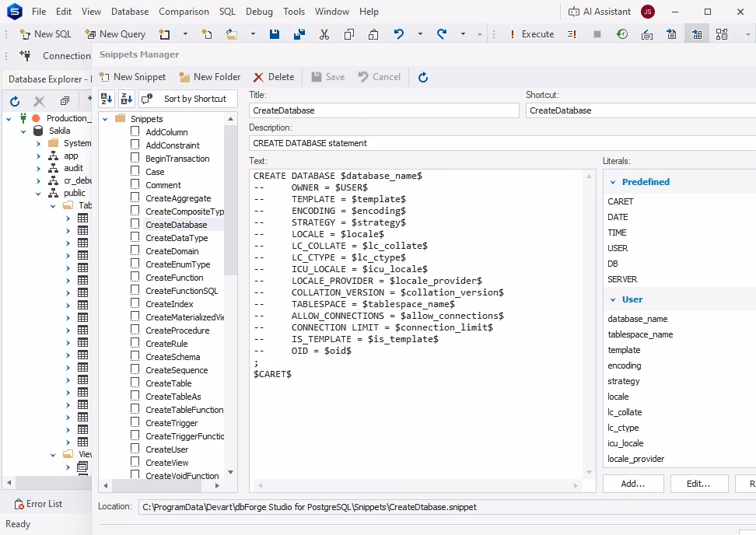Open the Debug menu

pos(259,12)
